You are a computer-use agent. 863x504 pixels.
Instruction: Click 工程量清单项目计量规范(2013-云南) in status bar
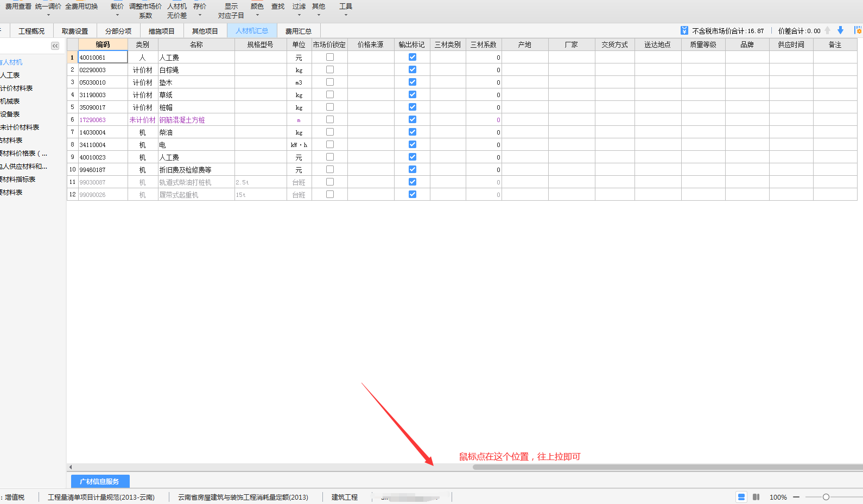point(101,497)
